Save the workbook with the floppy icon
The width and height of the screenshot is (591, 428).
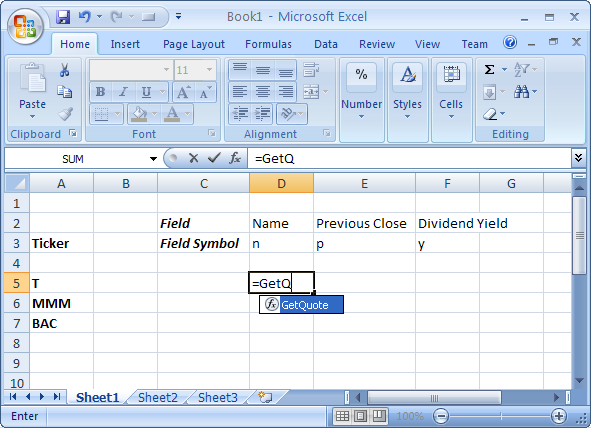pos(63,17)
